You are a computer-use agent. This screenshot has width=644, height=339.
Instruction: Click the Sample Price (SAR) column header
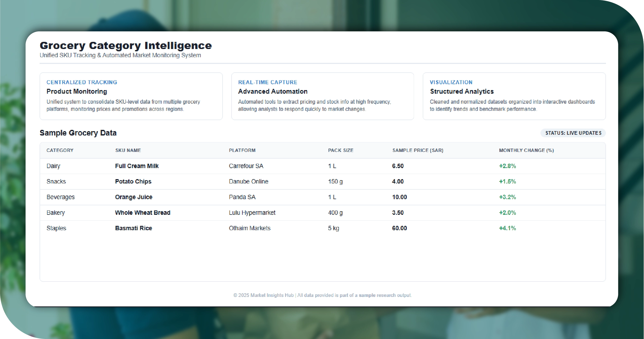[x=418, y=150]
